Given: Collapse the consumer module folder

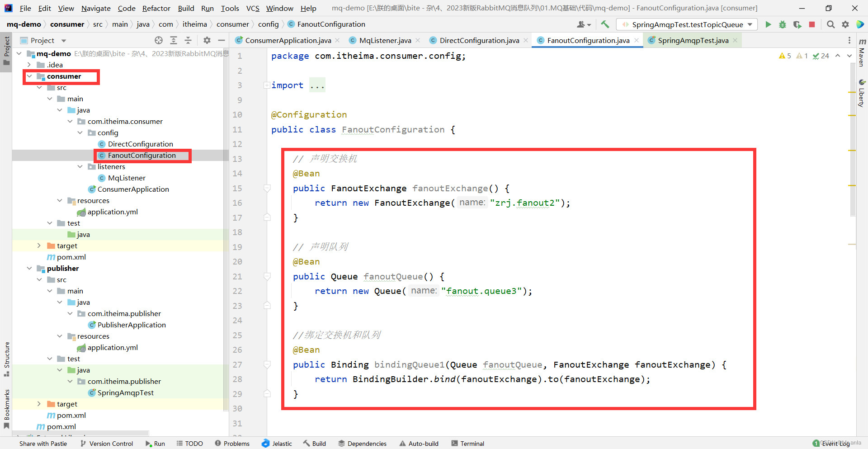Looking at the screenshot, I should 29,76.
